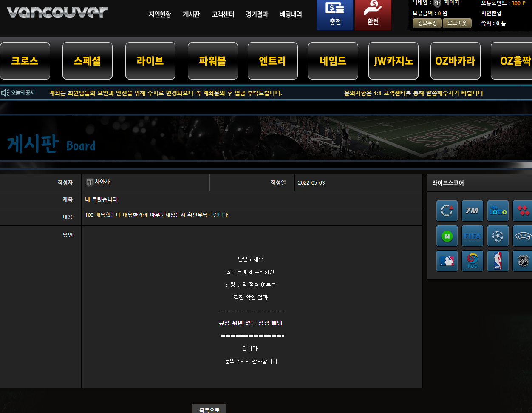The width and height of the screenshot is (532, 413).
Task: Click the Vancouver site logo
Action: tap(57, 12)
